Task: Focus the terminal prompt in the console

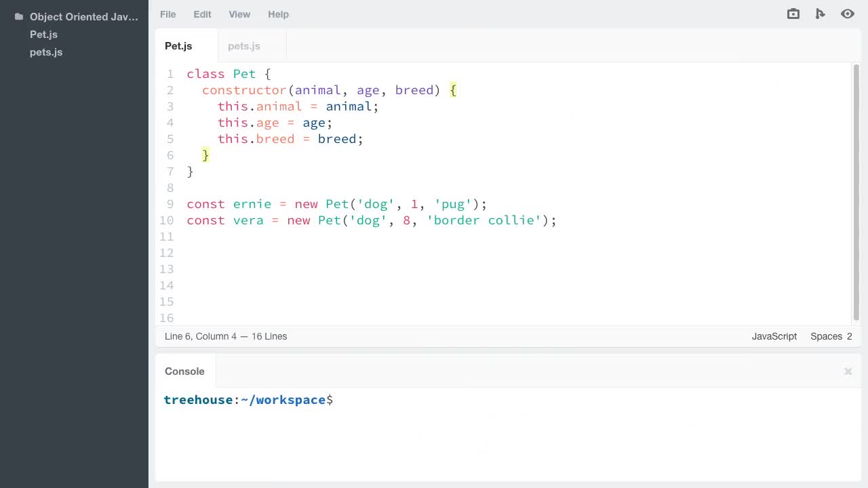Action: point(407,400)
